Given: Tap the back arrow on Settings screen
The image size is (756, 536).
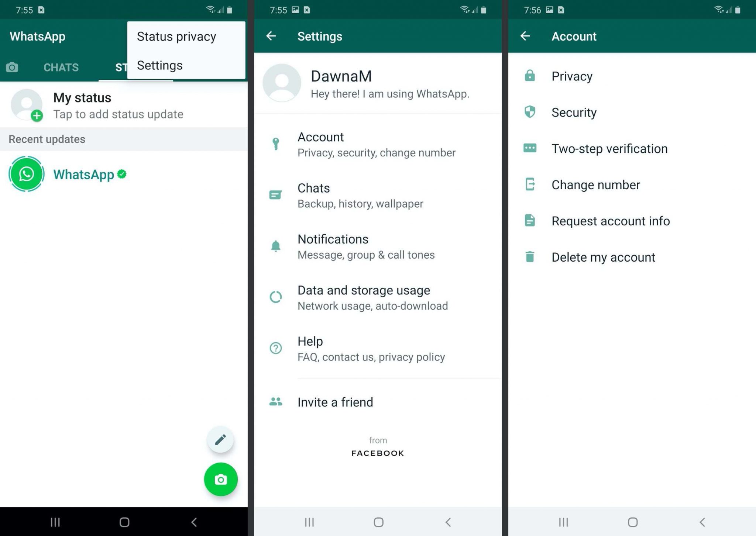Looking at the screenshot, I should (272, 36).
